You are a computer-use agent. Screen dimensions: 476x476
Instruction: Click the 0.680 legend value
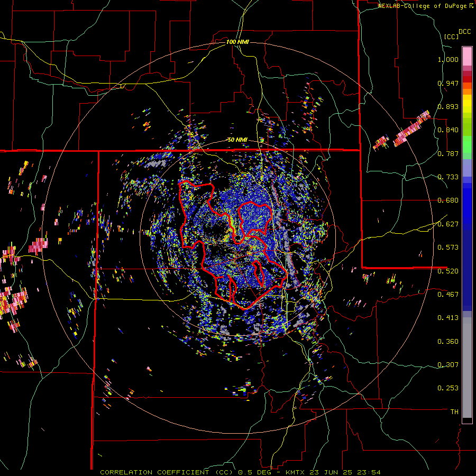[448, 200]
